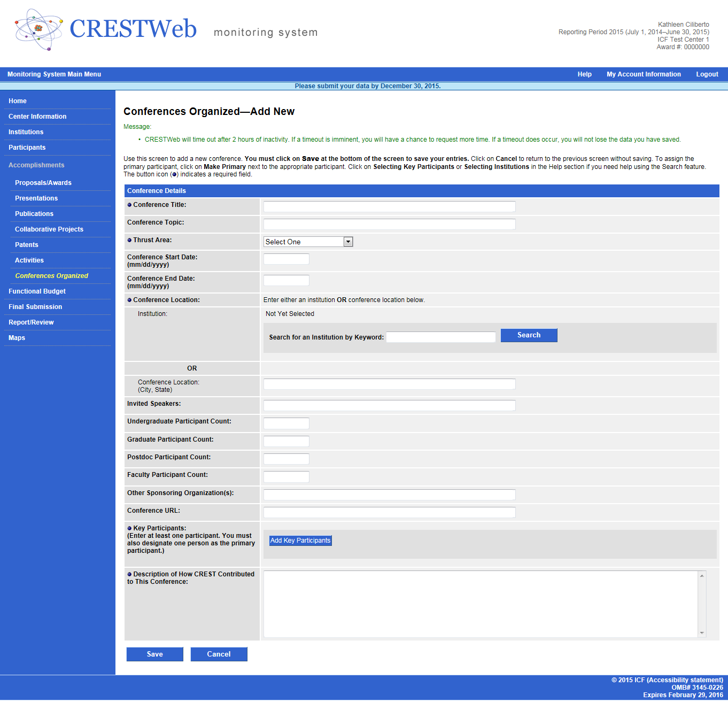Go to My Account Information
Viewport: 728px width, 702px height.
(x=644, y=74)
